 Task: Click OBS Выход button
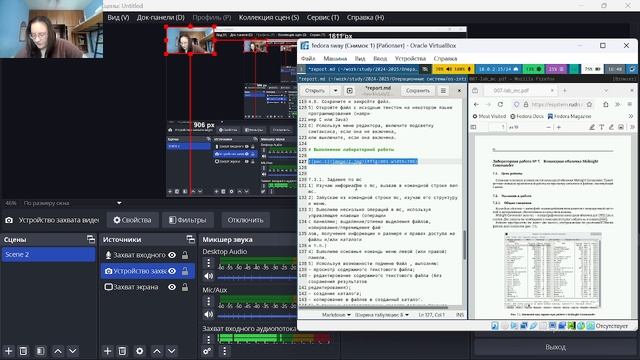tap(555, 347)
